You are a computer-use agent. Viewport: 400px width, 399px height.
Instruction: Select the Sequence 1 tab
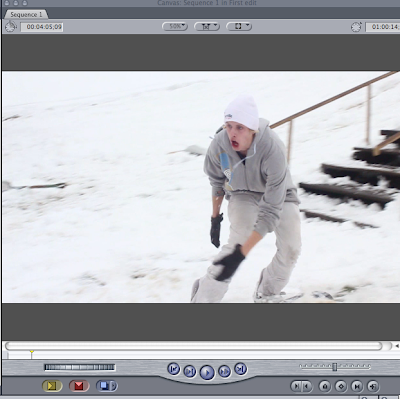click(26, 14)
